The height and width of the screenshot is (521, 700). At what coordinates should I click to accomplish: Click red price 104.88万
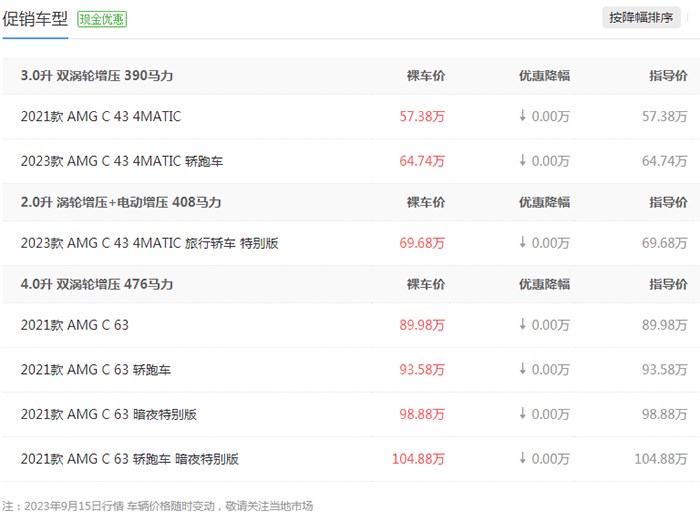click(418, 459)
